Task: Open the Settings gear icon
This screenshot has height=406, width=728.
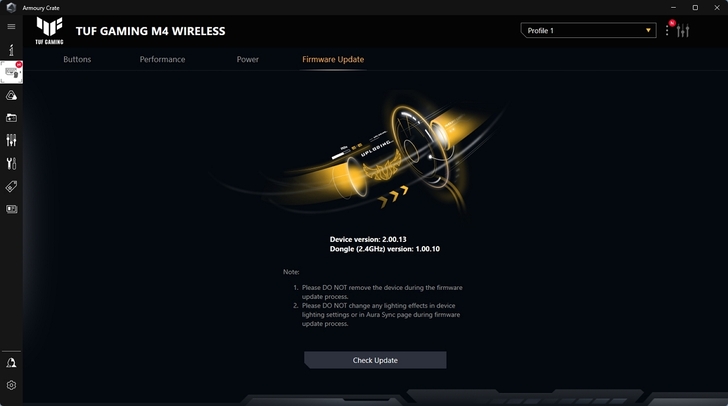Action: point(11,385)
